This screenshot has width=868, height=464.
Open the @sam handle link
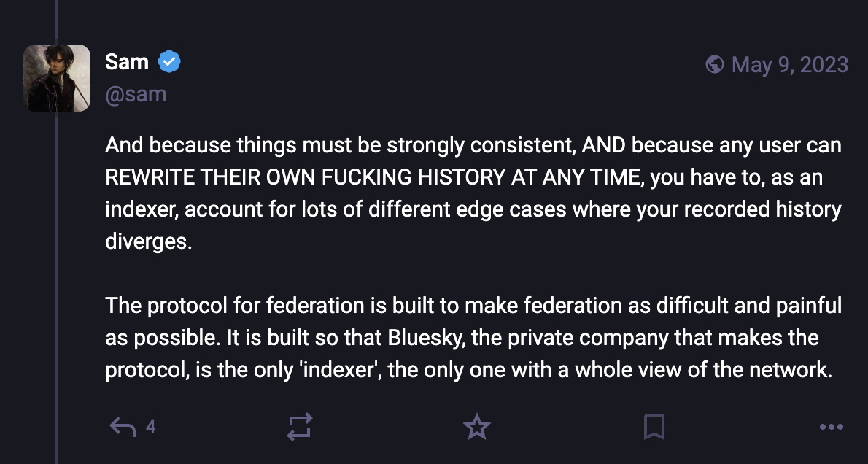(136, 94)
